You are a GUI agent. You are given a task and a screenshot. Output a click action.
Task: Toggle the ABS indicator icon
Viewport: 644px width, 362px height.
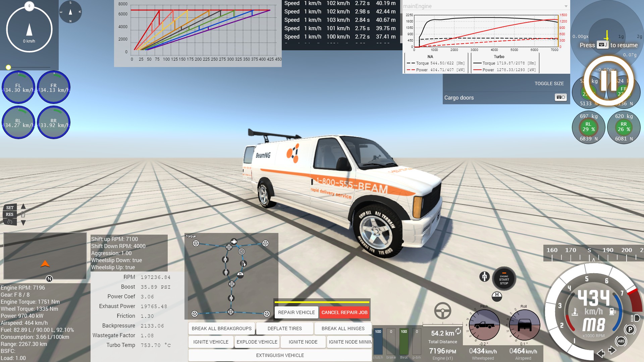pyautogui.click(x=621, y=341)
